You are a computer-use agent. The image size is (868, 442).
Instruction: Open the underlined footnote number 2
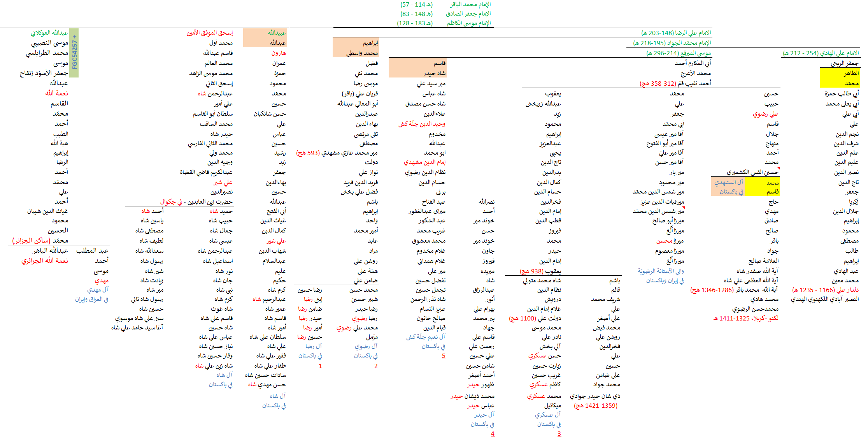click(x=376, y=366)
